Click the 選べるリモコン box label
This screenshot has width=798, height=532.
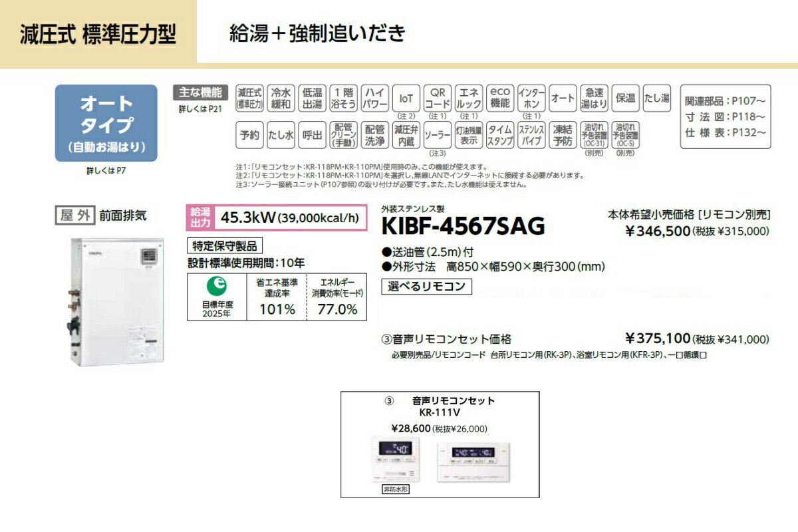point(427,287)
